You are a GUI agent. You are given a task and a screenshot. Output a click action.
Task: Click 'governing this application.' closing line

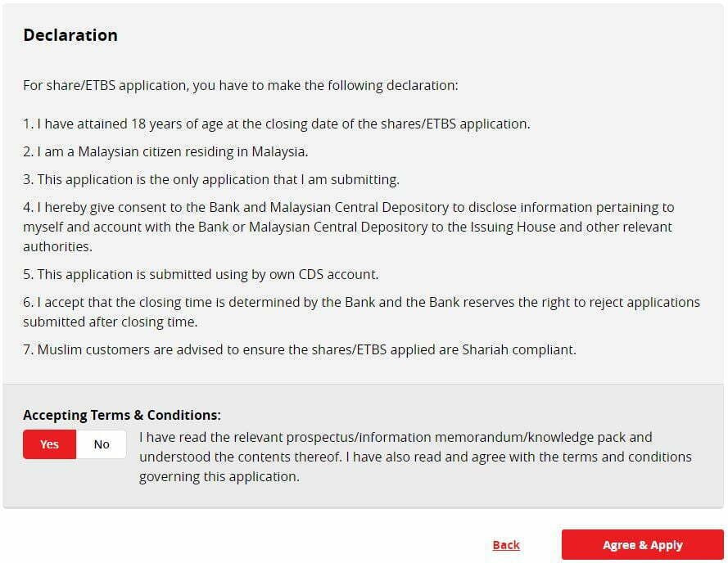(219, 477)
